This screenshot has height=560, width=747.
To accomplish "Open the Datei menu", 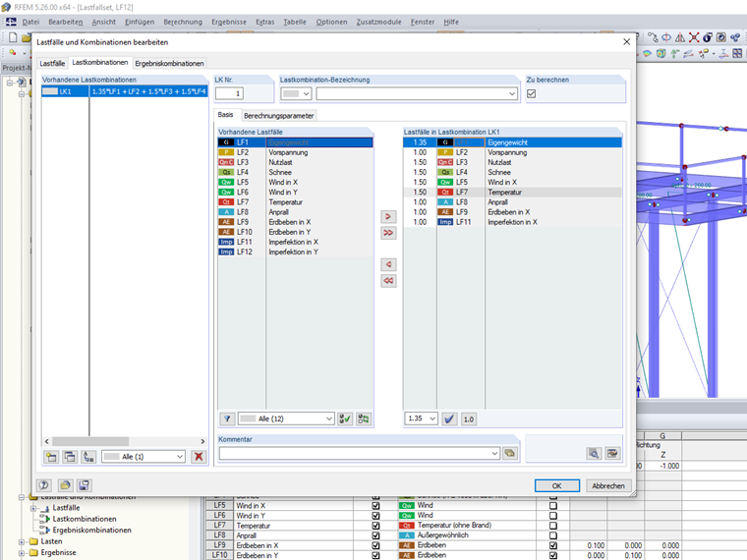I will click(x=30, y=22).
